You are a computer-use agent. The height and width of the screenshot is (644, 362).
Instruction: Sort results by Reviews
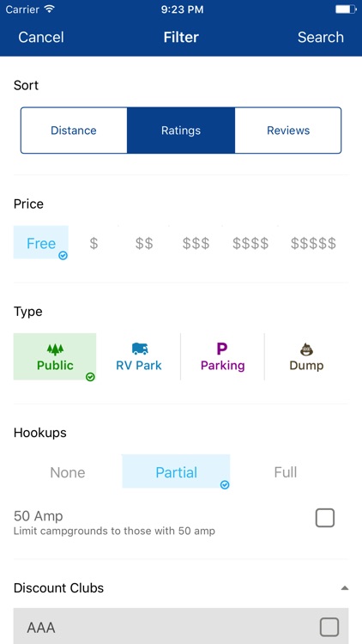[288, 131]
